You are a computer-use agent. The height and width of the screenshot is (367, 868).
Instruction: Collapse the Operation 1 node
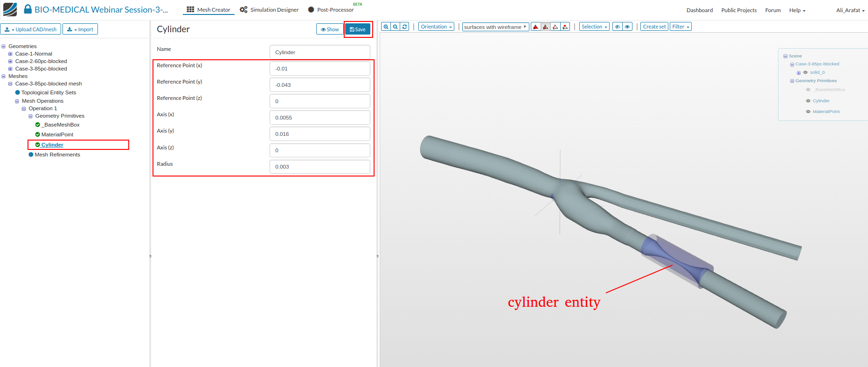click(24, 108)
